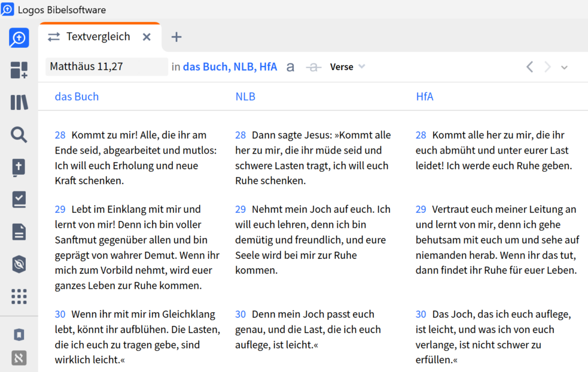The width and height of the screenshot is (588, 372).
Task: Click the 'Logos Bibelsoftware' window title
Action: [x=62, y=10]
